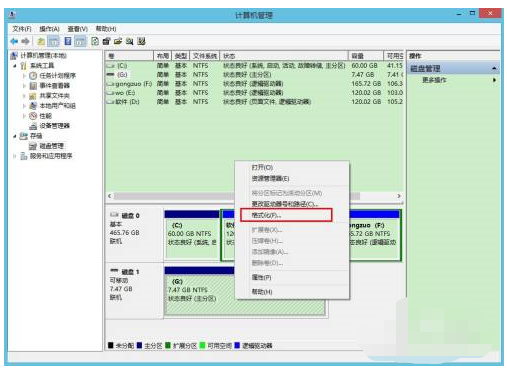This screenshot has height=371, width=507.
Task: Click the Forward arrow toolbar icon
Action: point(25,42)
